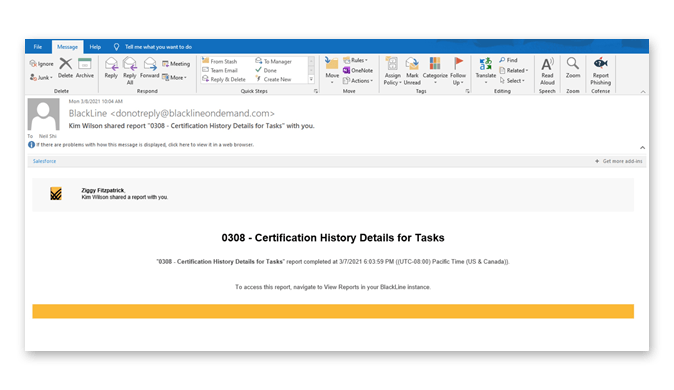Select the Team Email quick step
This screenshot has height=390, width=674.
tap(220, 70)
